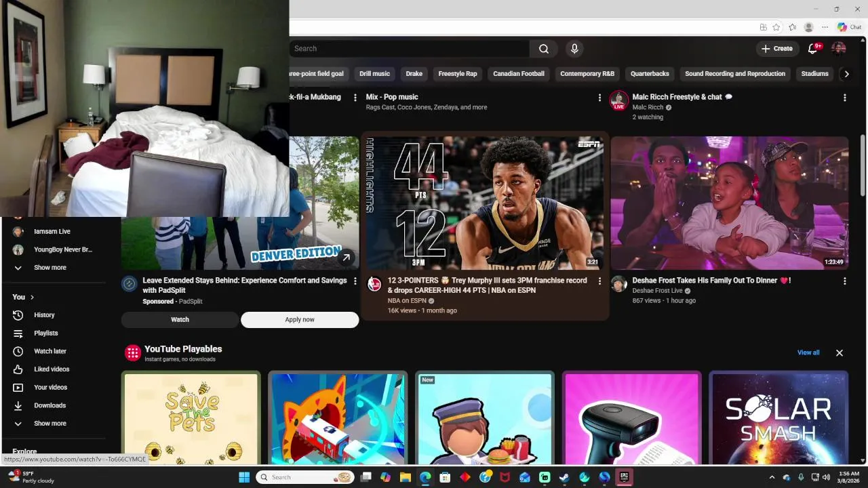Select the Stadiums chip
Viewport: 868px width, 488px height.
click(814, 74)
